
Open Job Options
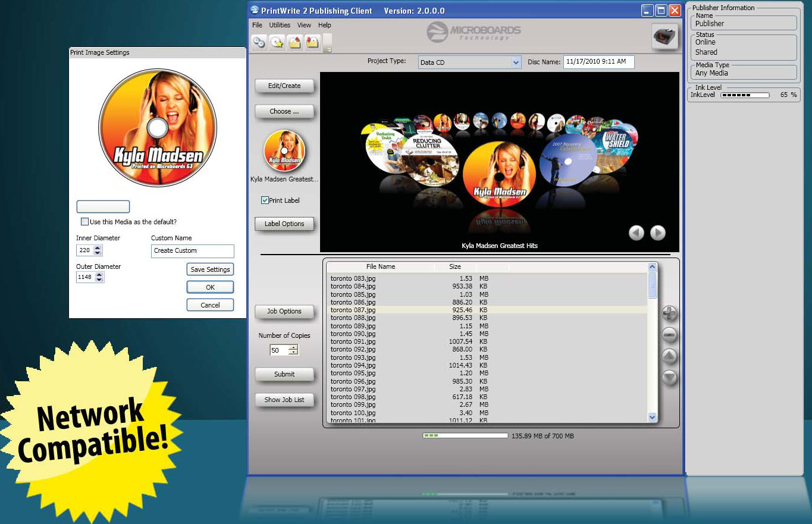[284, 311]
